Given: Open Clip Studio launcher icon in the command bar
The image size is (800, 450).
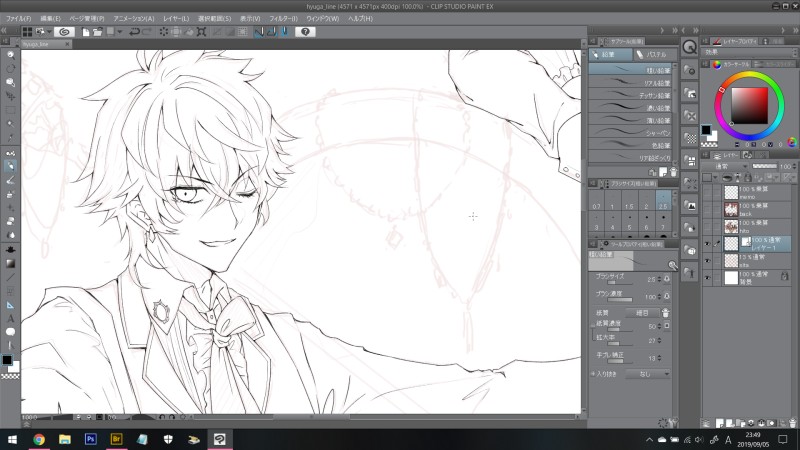Looking at the screenshot, I should (x=64, y=32).
